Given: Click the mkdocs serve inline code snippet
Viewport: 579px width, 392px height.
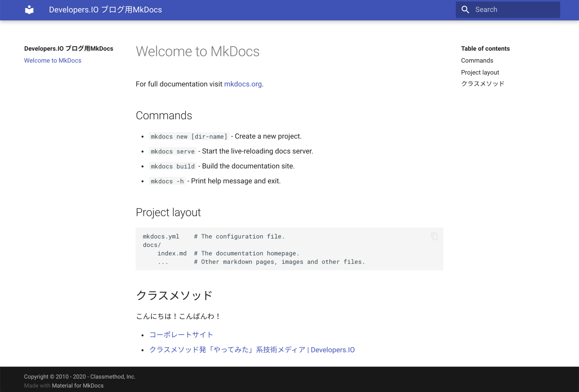Looking at the screenshot, I should pyautogui.click(x=172, y=151).
